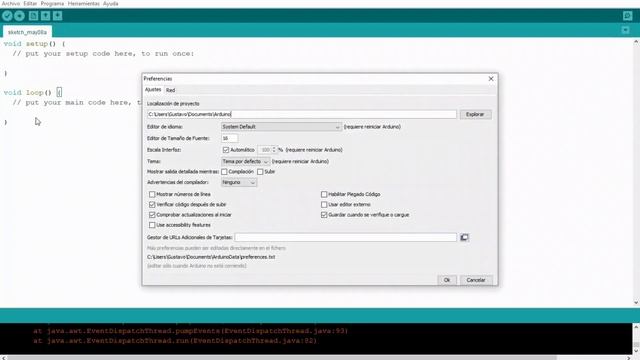Toggle the Automático interface scale checkbox
Viewport: 640px width, 360px height.
[226, 150]
